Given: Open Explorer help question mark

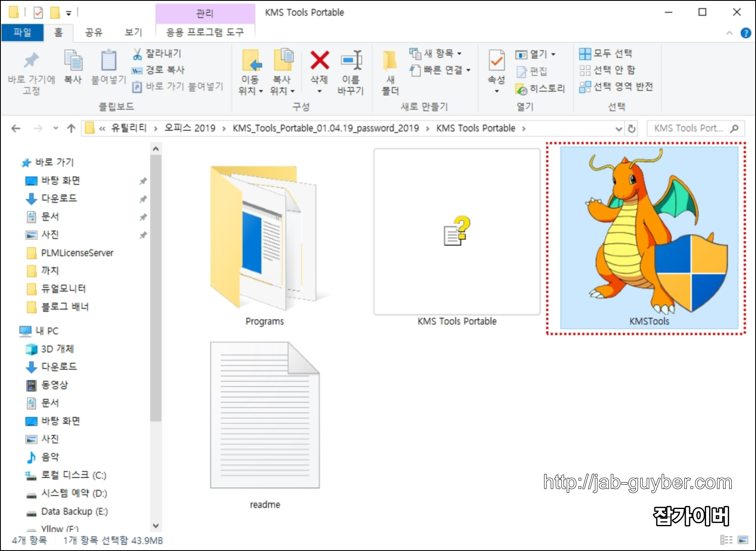Looking at the screenshot, I should pyautogui.click(x=745, y=33).
